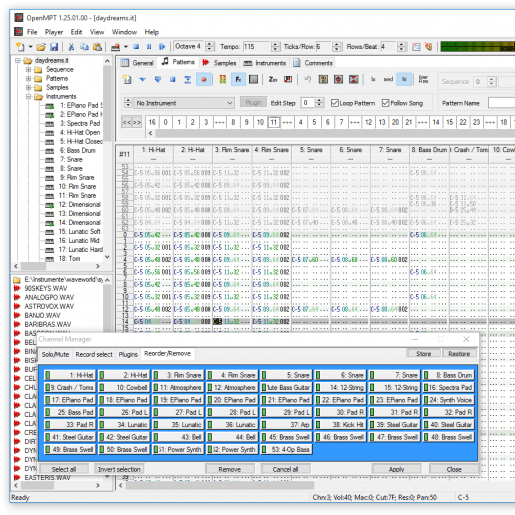Screen dimensions: 515x515
Task: Click the Cancel all button
Action: [x=285, y=469]
